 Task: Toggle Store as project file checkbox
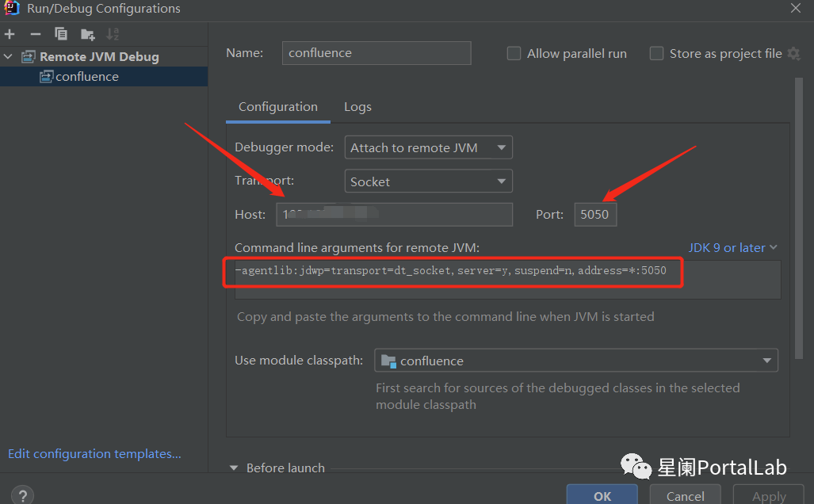pos(657,53)
